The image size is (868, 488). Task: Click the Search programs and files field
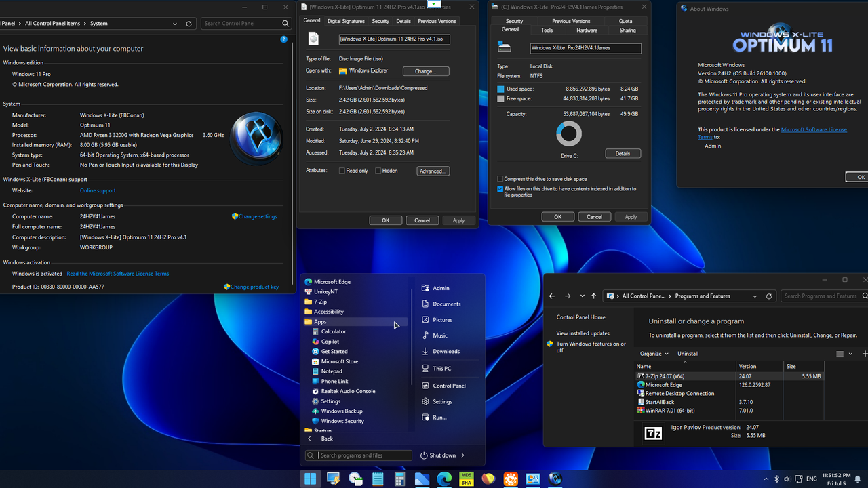click(x=358, y=455)
